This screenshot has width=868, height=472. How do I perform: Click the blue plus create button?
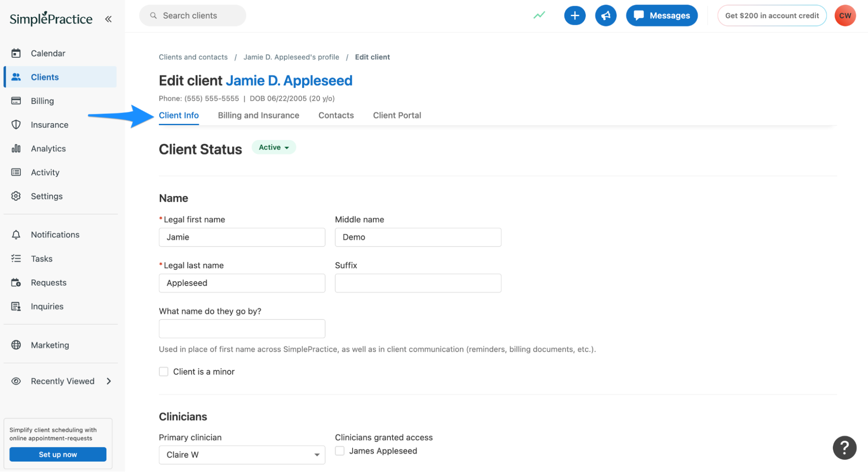tap(574, 16)
